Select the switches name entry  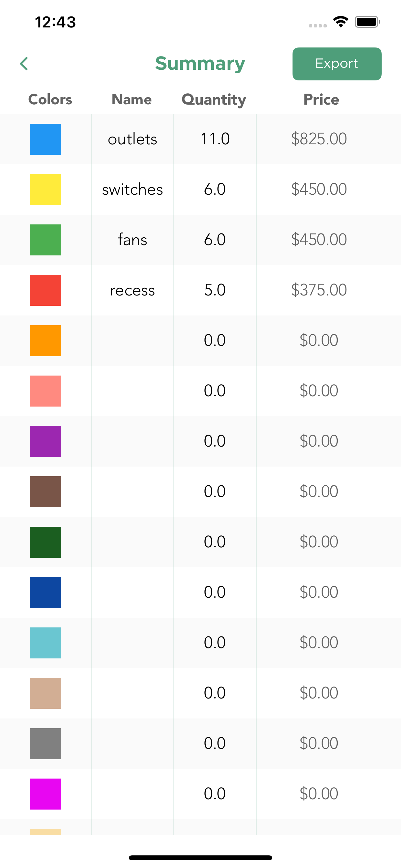pyautogui.click(x=132, y=189)
